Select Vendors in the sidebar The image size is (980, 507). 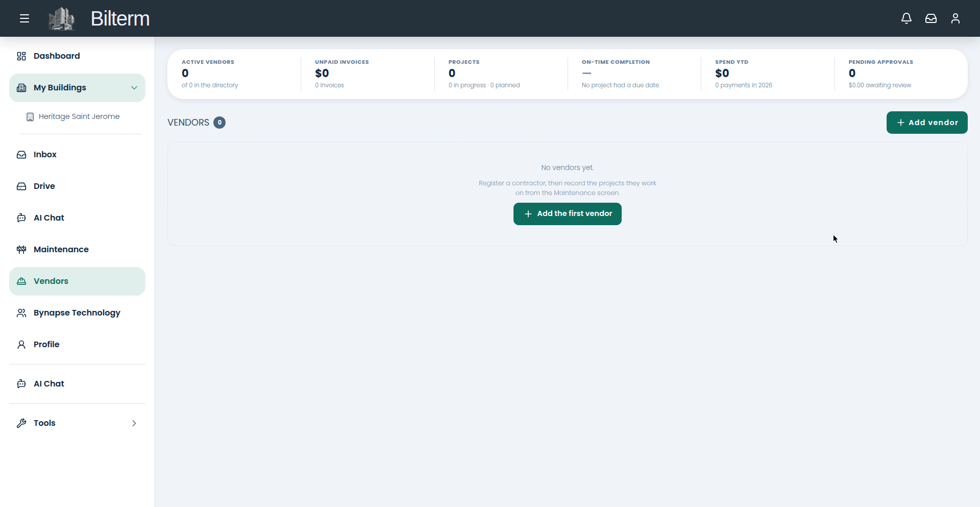click(x=77, y=281)
